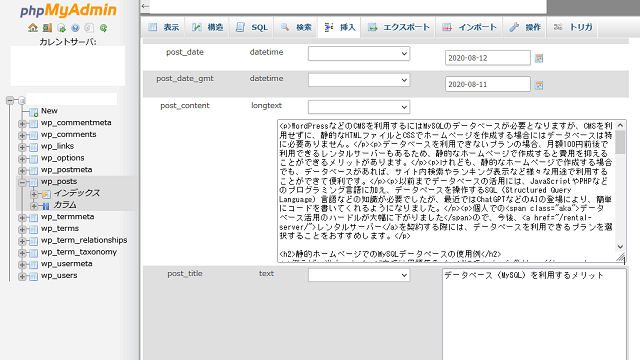Open the wp_postmeta table
640x360 pixels.
click(67, 169)
